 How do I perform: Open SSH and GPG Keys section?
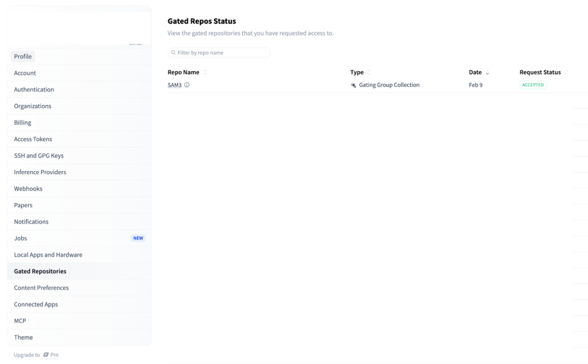point(38,156)
